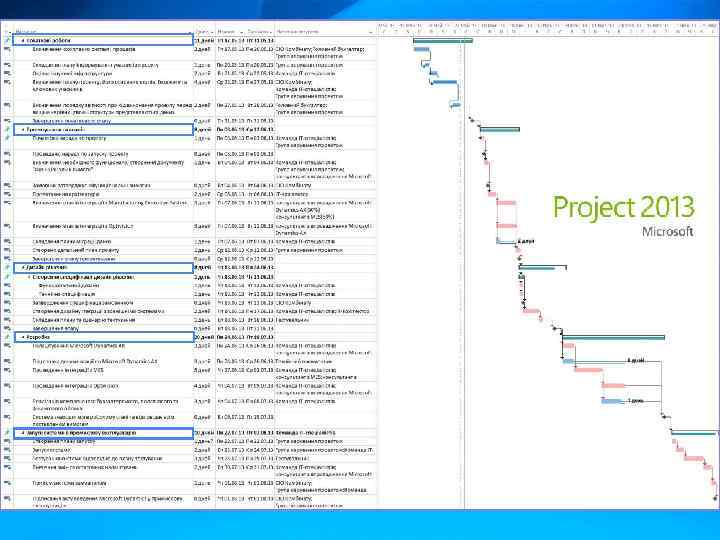Viewport: 720px width, 540px height.
Task: Select the Запуск системи summary bar in Gantt chart
Action: coord(694,433)
